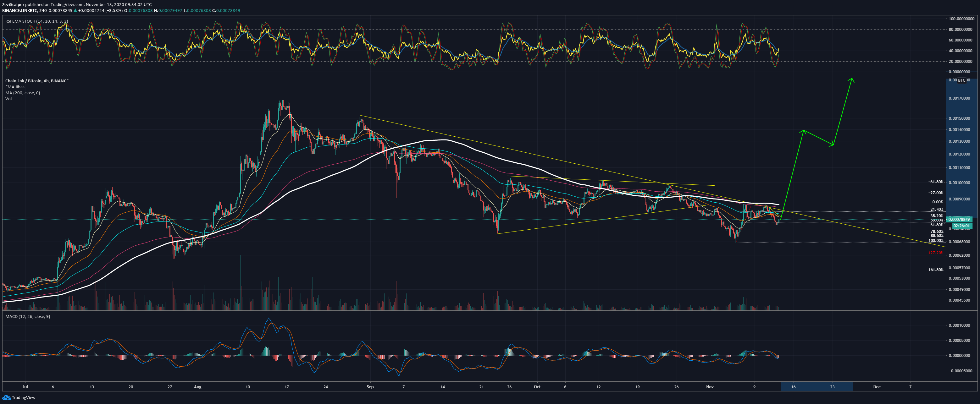Select the 100.00% Fibonacci level label
The width and height of the screenshot is (980, 404).
coord(936,241)
